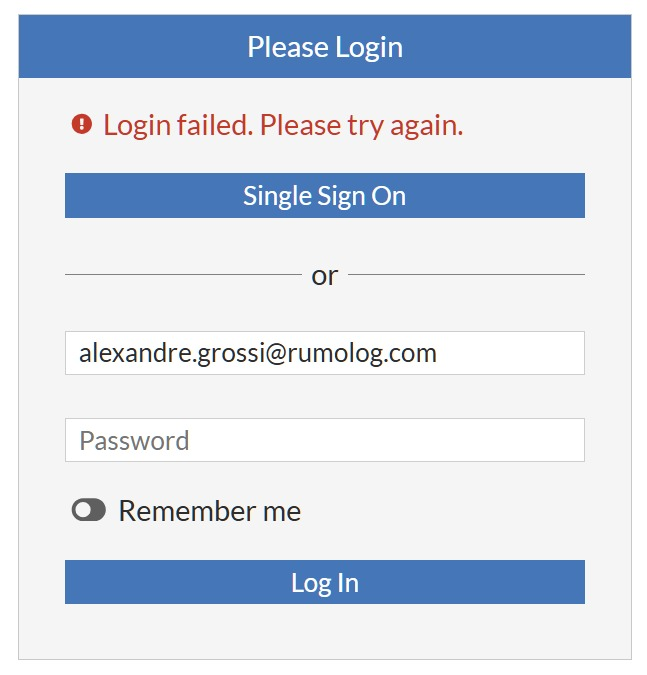Submit with the Log In button

tap(325, 582)
